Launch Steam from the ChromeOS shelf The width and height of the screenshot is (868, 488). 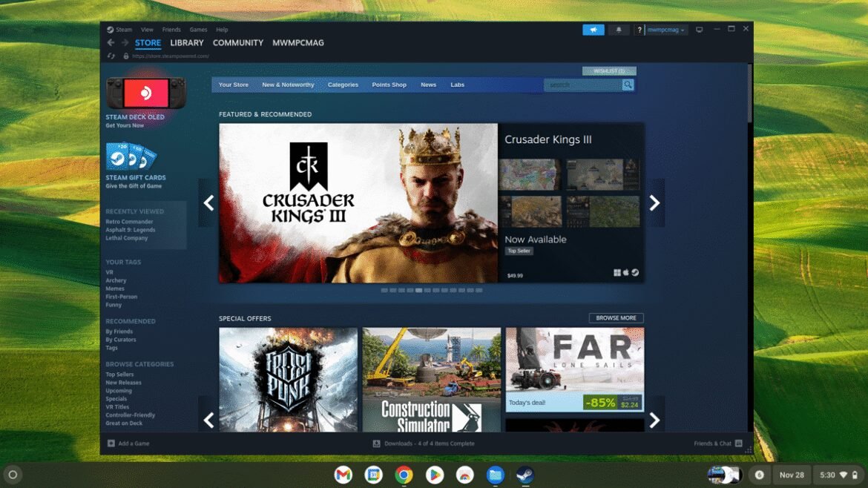(x=525, y=475)
